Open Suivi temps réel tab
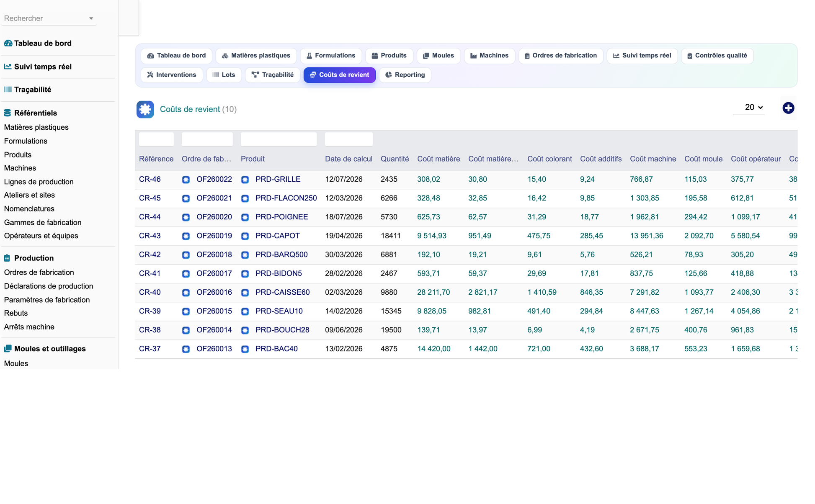The image size is (815, 504). [642, 56]
